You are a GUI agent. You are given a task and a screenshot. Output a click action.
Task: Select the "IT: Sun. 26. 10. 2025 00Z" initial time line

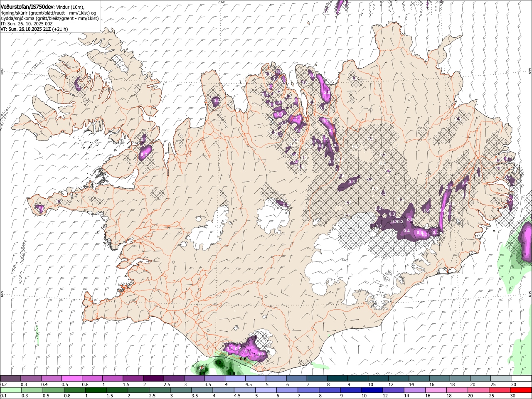pos(26,24)
